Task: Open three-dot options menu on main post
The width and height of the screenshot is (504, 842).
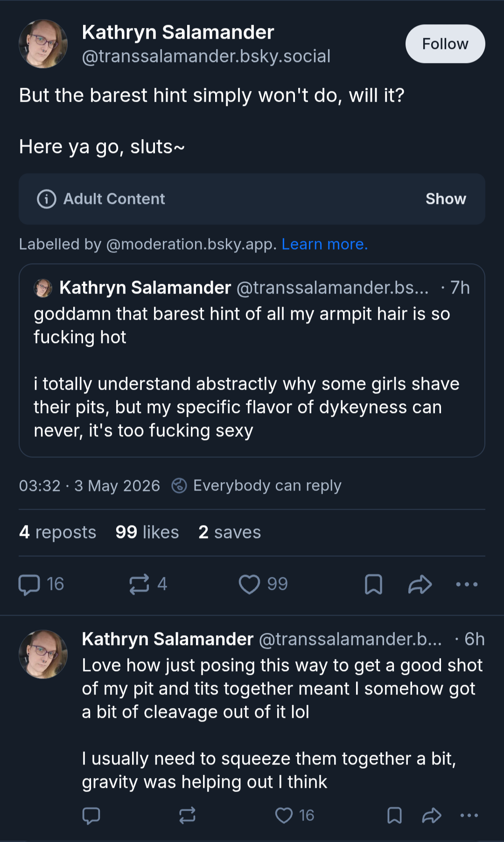Action: click(x=467, y=584)
